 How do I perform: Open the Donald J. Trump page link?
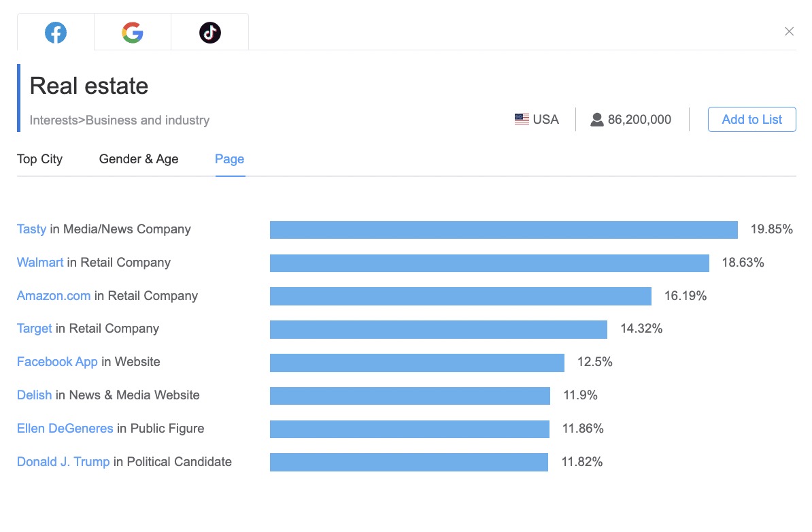point(63,462)
